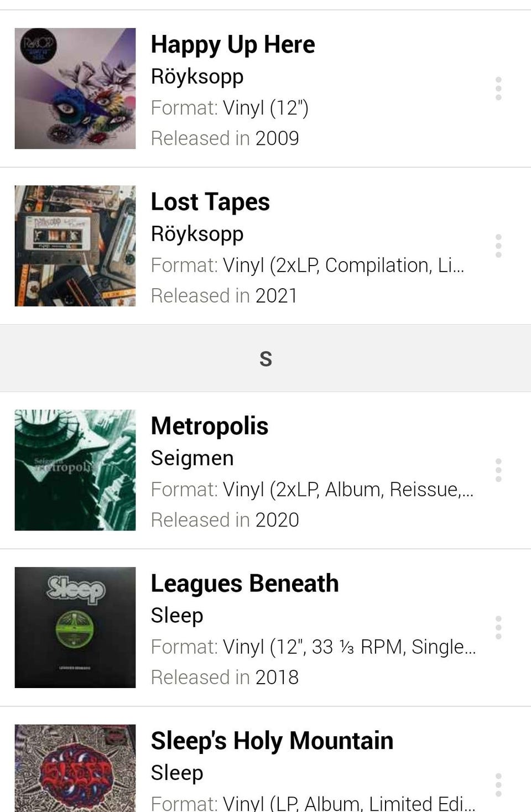Tap the Leagues Beneath cover thumbnail
Screen dimensions: 531x812
point(75,627)
